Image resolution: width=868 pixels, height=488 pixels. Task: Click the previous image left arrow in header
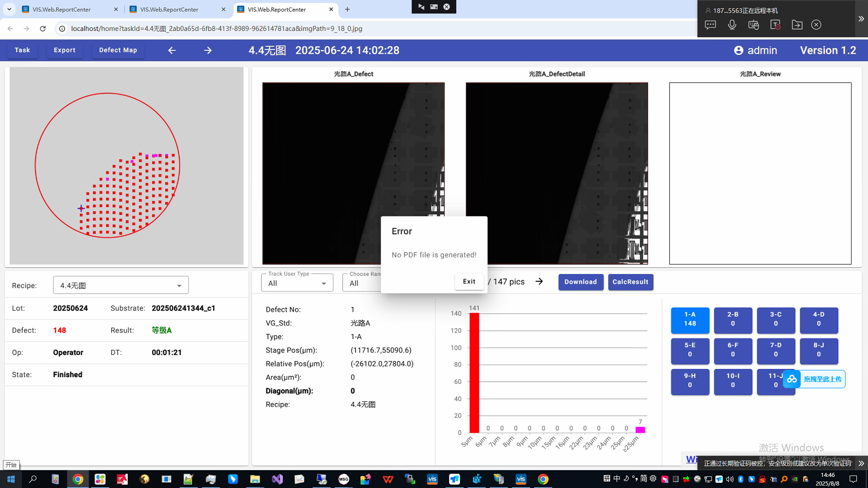pos(172,50)
